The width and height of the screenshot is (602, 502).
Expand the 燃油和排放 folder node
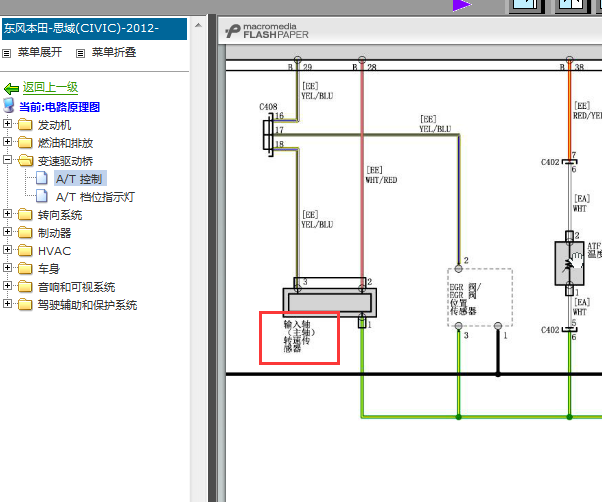[x=7, y=142]
